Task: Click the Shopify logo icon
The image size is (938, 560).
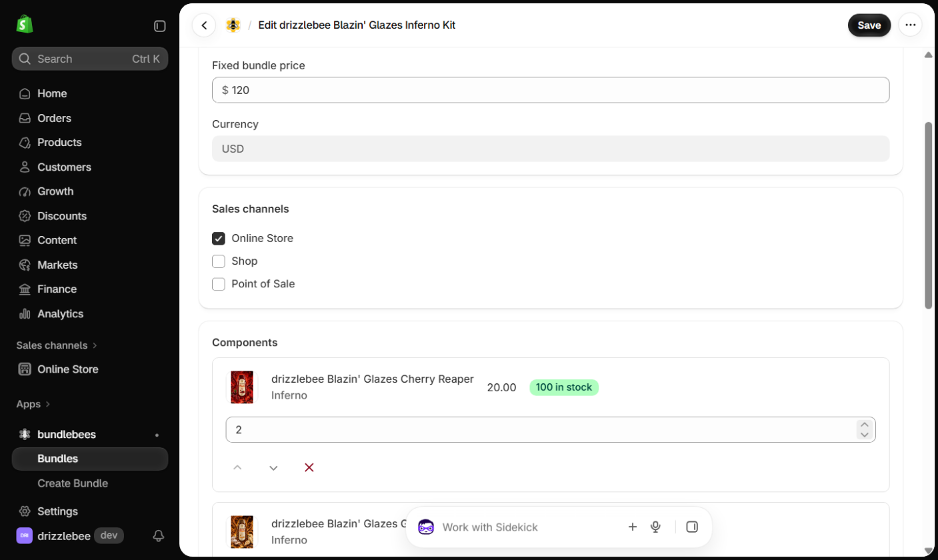Action: [25, 25]
